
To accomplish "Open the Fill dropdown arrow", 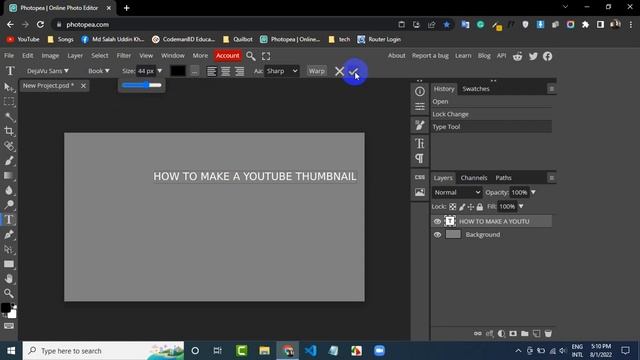I will coord(521,207).
